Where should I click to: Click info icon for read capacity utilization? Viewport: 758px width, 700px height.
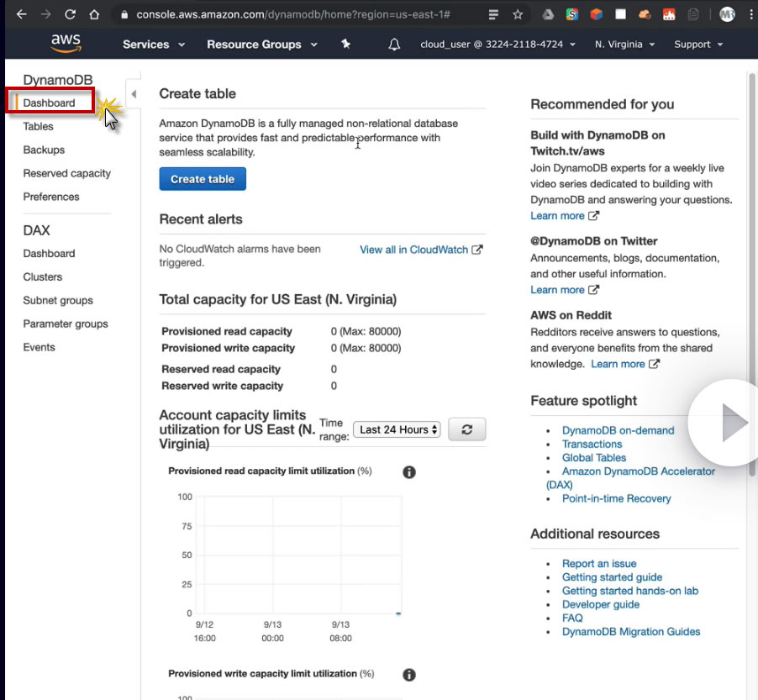[409, 471]
